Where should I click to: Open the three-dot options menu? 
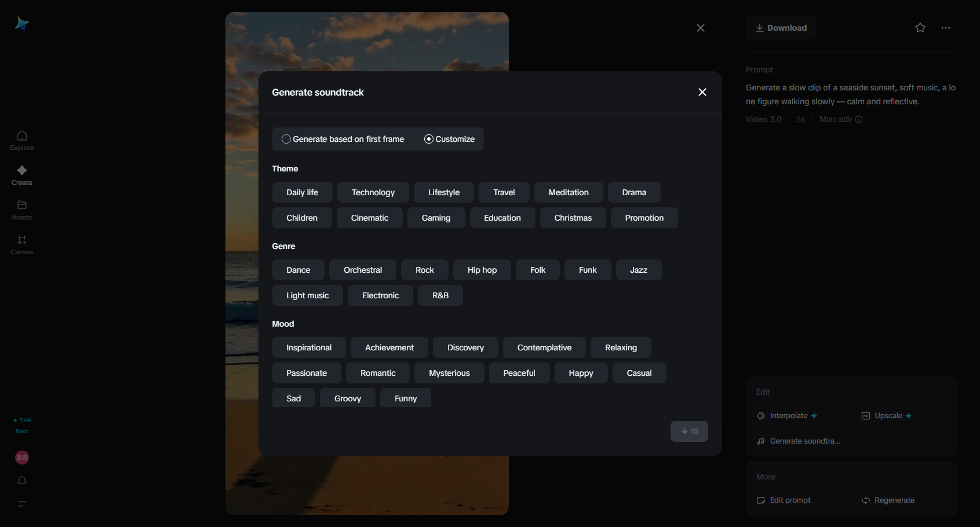click(946, 28)
